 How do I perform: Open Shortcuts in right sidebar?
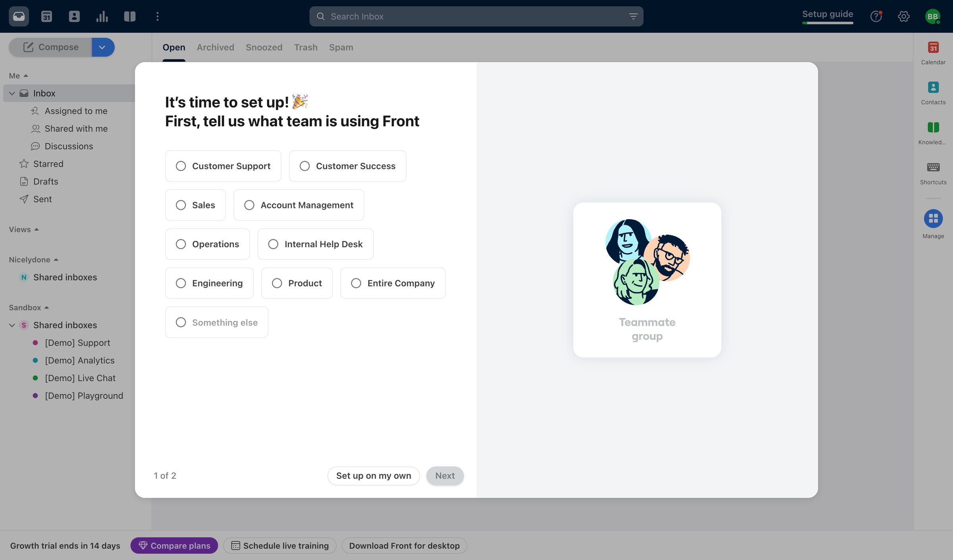point(933,173)
